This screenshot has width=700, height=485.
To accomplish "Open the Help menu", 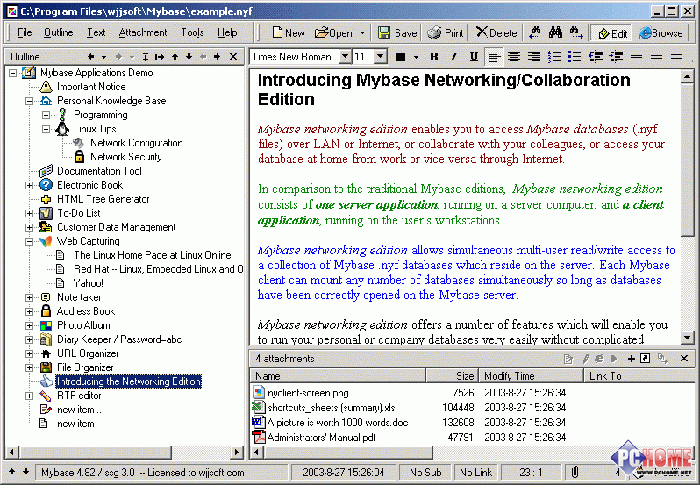I will [x=227, y=33].
